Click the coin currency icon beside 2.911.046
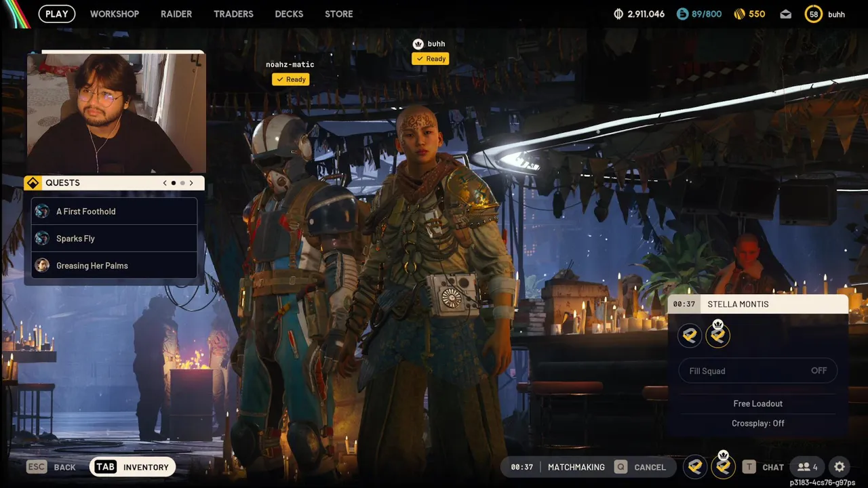This screenshot has width=868, height=488. [618, 14]
